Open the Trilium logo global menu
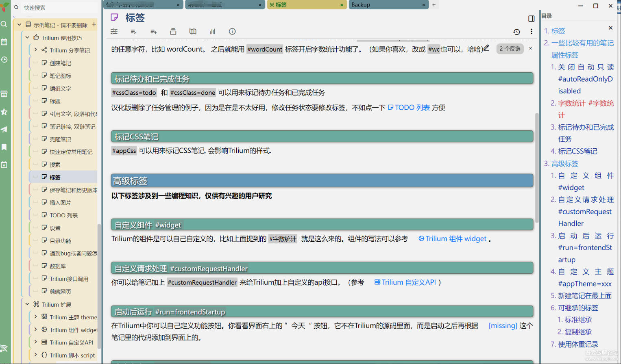 tap(4, 7)
